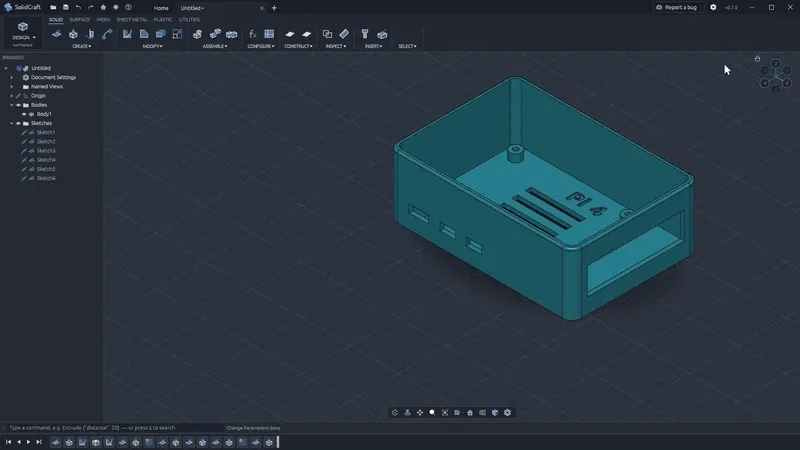Expand the Named Views node
This screenshot has height=450, width=800.
coord(12,87)
